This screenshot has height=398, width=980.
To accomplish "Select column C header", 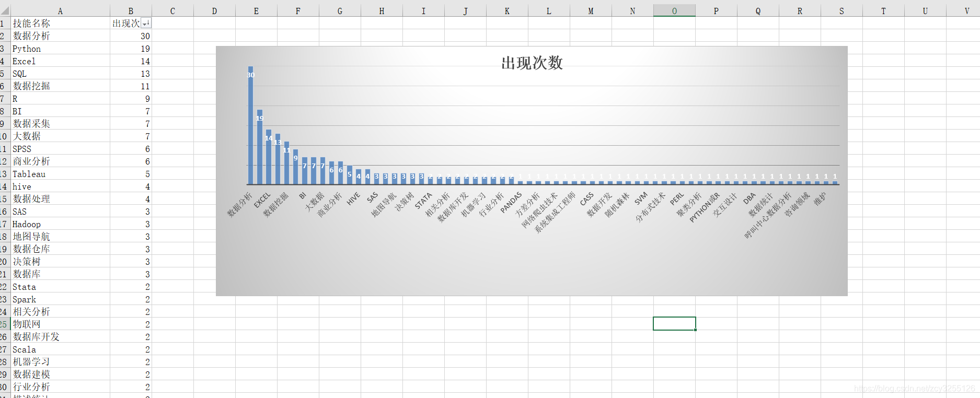I will [x=172, y=11].
